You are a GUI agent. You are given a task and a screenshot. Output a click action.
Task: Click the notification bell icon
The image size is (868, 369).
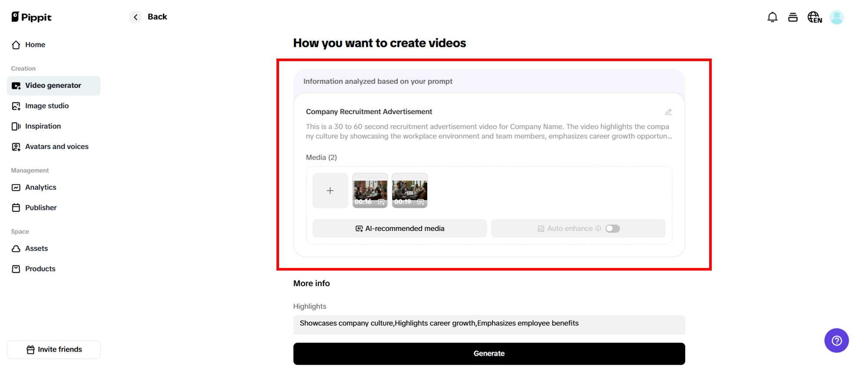point(772,17)
